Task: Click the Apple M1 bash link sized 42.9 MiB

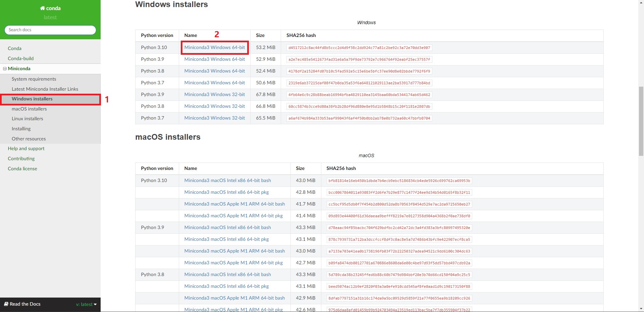Action: tap(234, 298)
